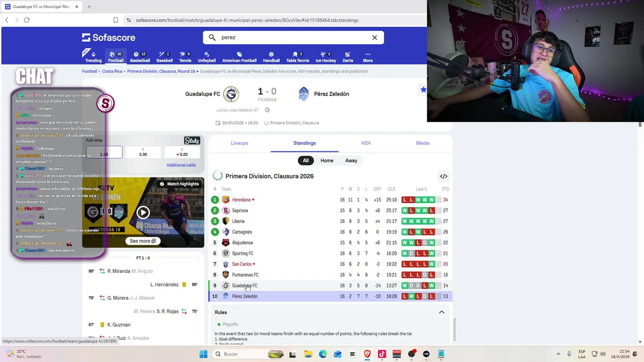Switch to the Standings tab
644x362 pixels.
pyautogui.click(x=304, y=143)
